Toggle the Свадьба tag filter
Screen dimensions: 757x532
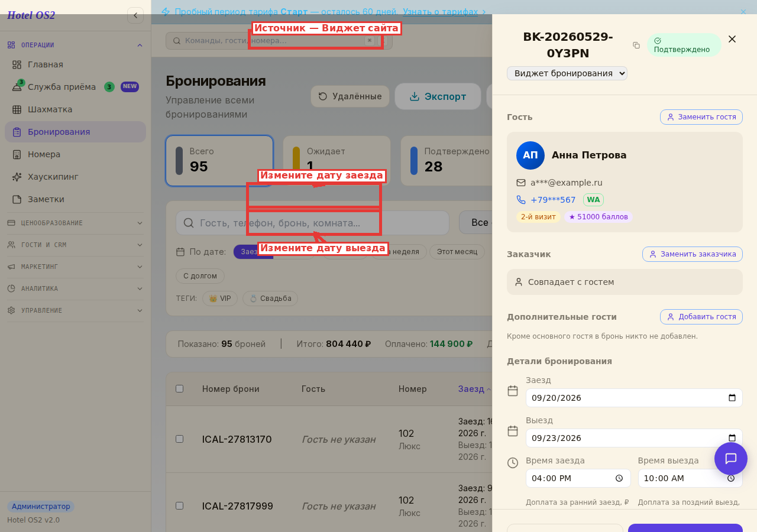pyautogui.click(x=270, y=299)
